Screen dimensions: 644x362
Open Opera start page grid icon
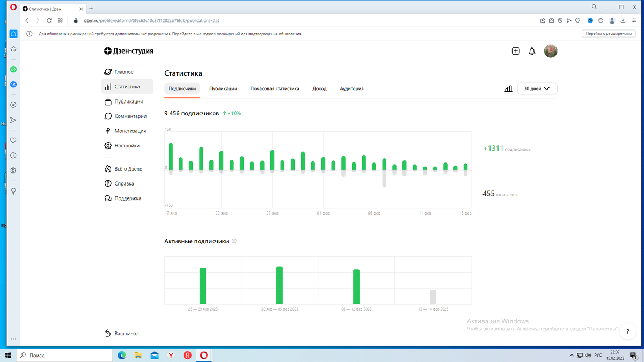coord(61,20)
